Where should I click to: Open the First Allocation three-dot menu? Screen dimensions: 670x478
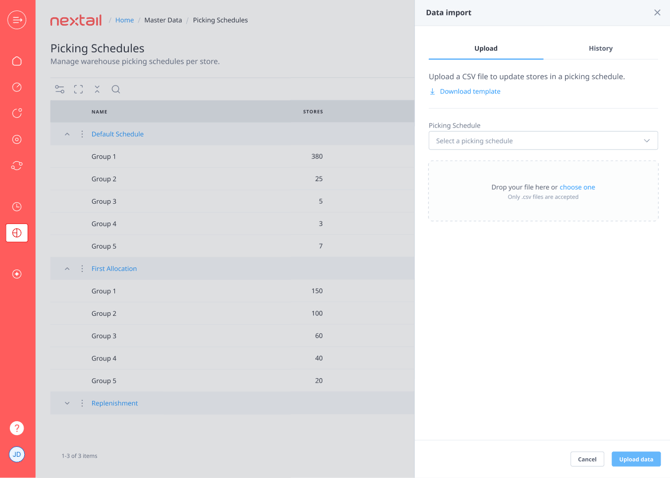point(82,269)
